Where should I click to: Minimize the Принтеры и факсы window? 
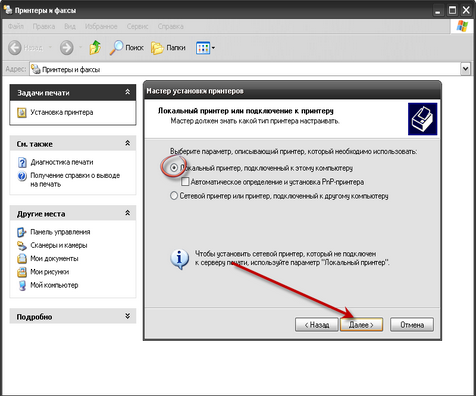tap(438, 11)
